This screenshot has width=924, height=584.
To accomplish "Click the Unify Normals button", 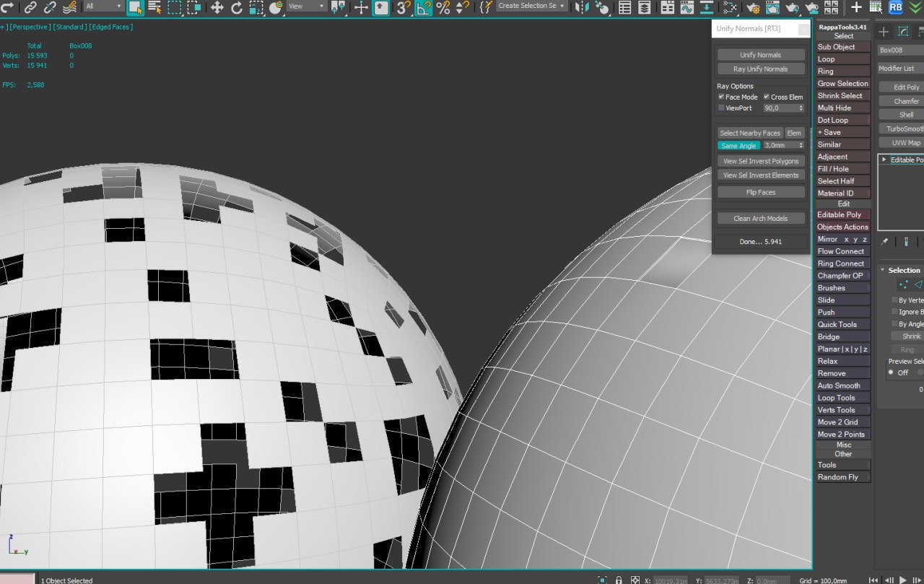I will [760, 55].
